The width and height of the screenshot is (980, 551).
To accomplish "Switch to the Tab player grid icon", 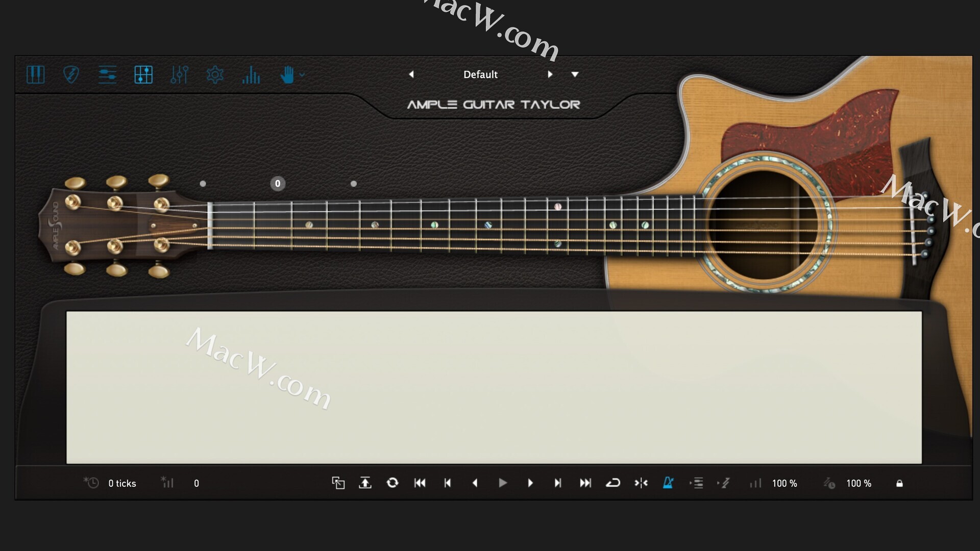I will pyautogui.click(x=143, y=74).
